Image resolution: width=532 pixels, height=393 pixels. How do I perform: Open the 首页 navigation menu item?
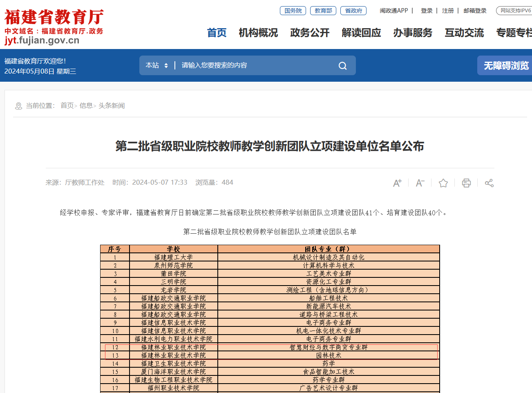[217, 33]
